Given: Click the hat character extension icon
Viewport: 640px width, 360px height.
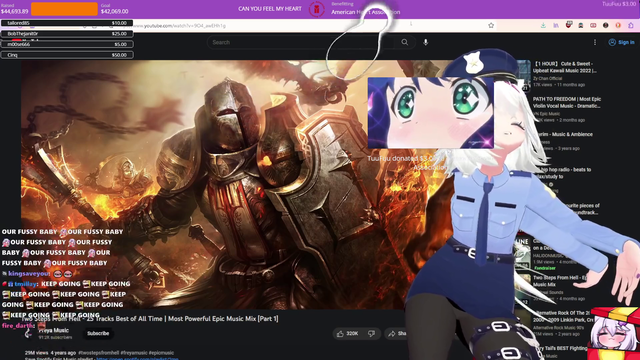Looking at the screenshot, I should [x=581, y=25].
